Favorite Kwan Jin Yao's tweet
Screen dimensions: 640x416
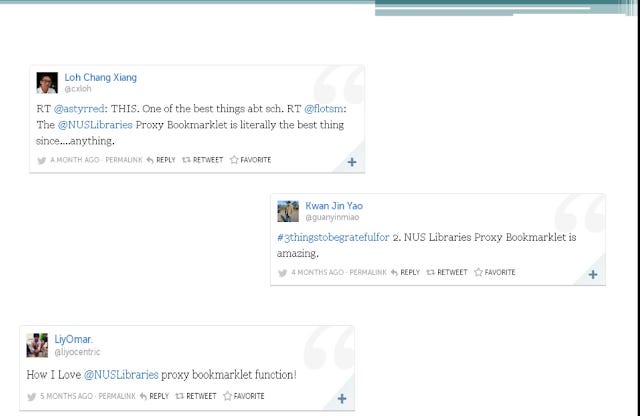[x=495, y=272]
